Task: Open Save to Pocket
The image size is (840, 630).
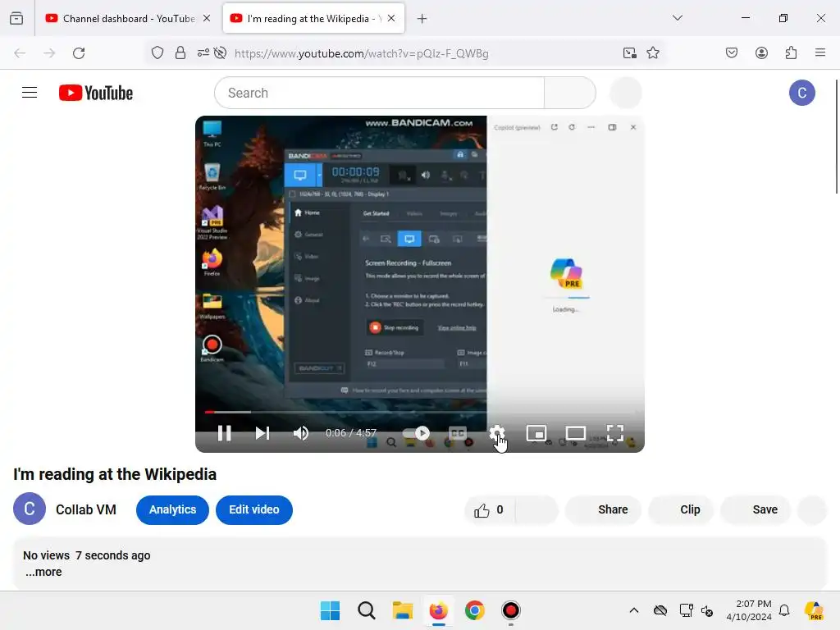Action: [x=732, y=52]
